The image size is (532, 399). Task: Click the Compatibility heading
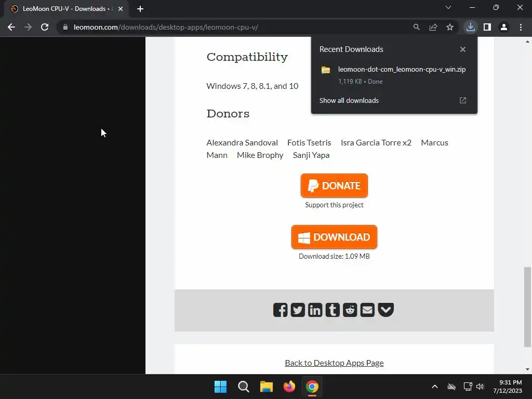(x=247, y=57)
